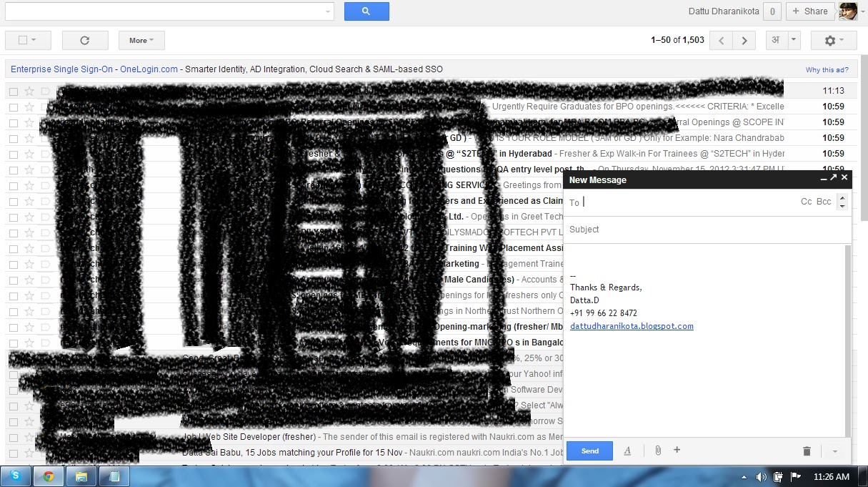Click the plus insert icon in compose
The height and width of the screenshot is (487, 868).
click(x=677, y=451)
